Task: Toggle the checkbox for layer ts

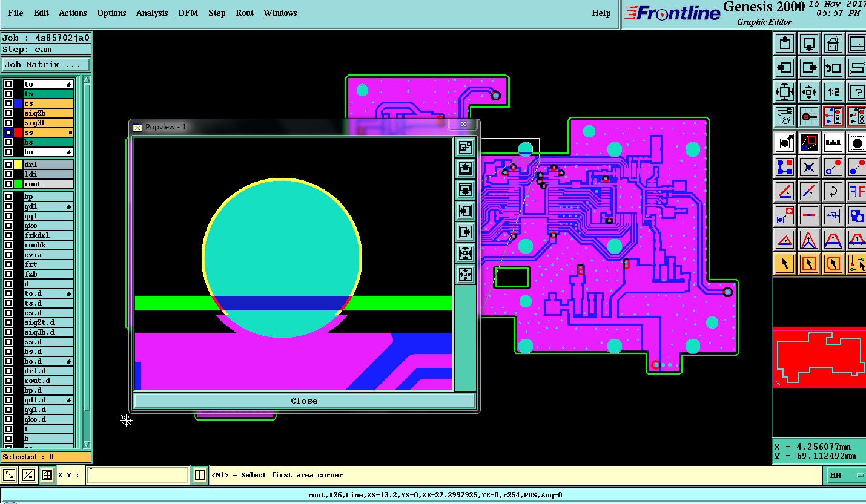Action: [x=8, y=94]
